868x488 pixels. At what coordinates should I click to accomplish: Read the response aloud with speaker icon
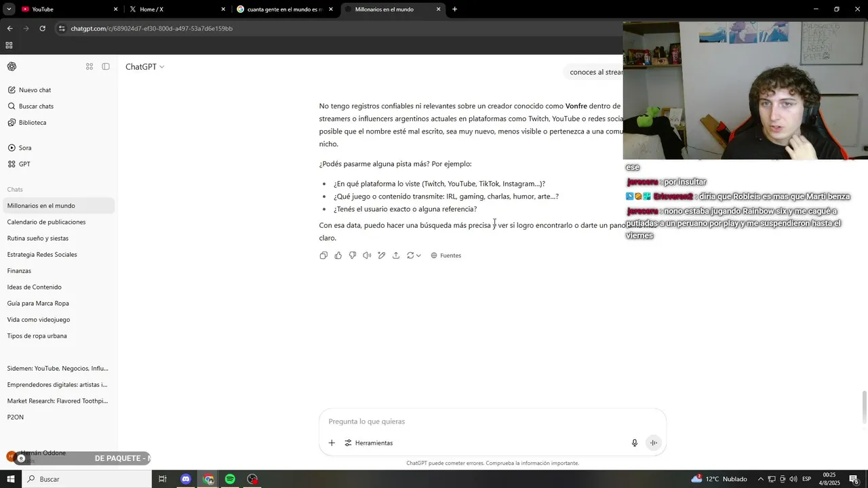(x=367, y=256)
